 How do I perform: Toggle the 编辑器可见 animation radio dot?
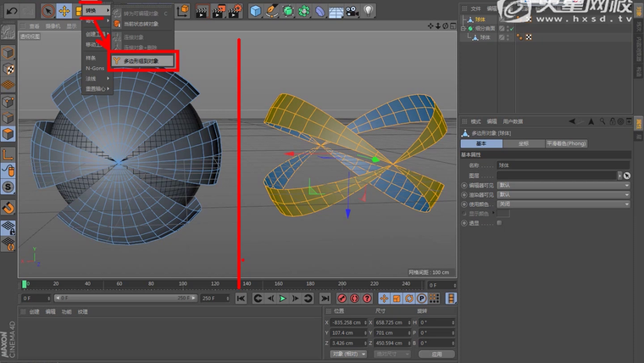pos(464,185)
